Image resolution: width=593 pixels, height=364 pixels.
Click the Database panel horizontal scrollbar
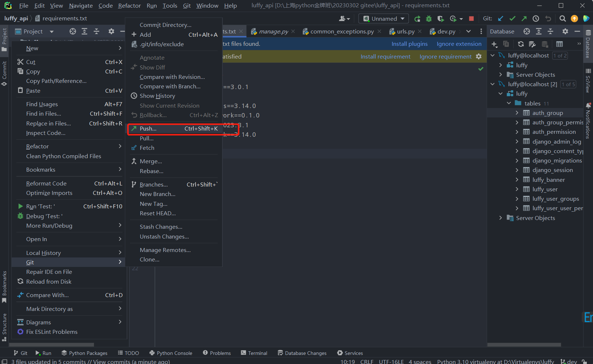coord(524,344)
